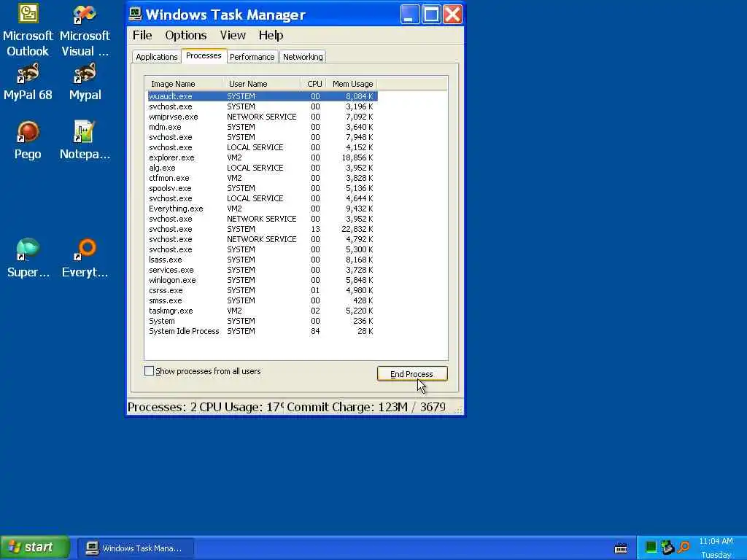Click the middle system tray icon
This screenshot has width=747, height=560.
[667, 547]
